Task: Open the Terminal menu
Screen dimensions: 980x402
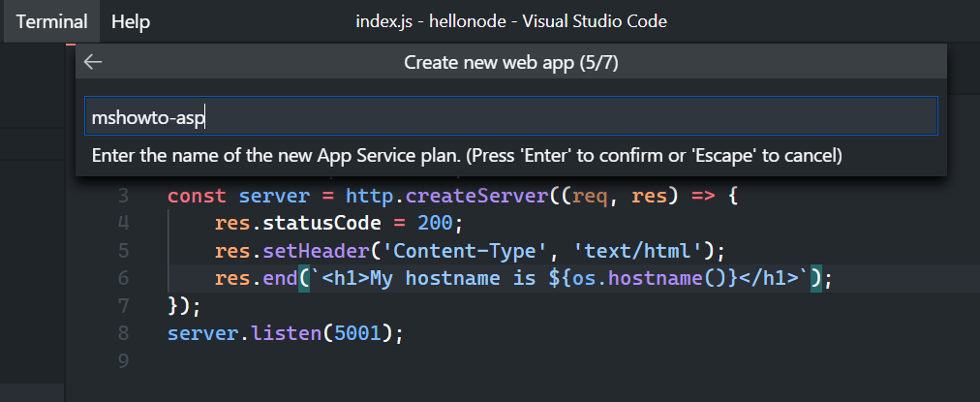Action: tap(52, 22)
